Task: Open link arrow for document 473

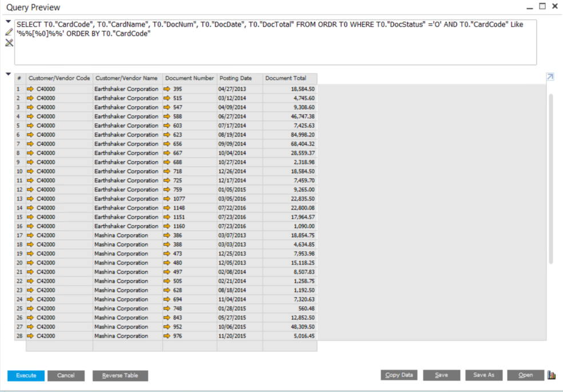Action: click(x=166, y=254)
